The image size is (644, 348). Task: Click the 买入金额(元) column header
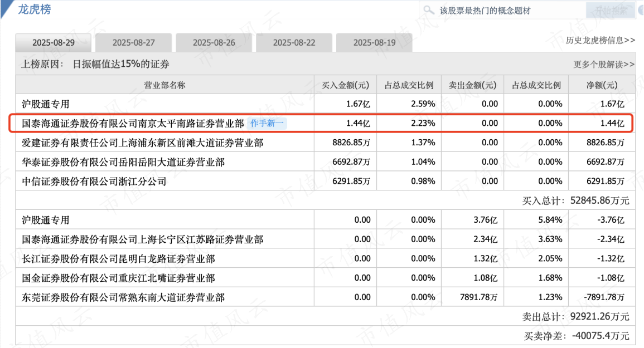(x=346, y=85)
